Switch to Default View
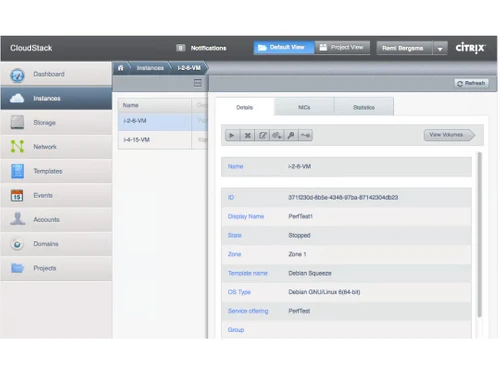This screenshot has width=500, height=375. point(284,48)
